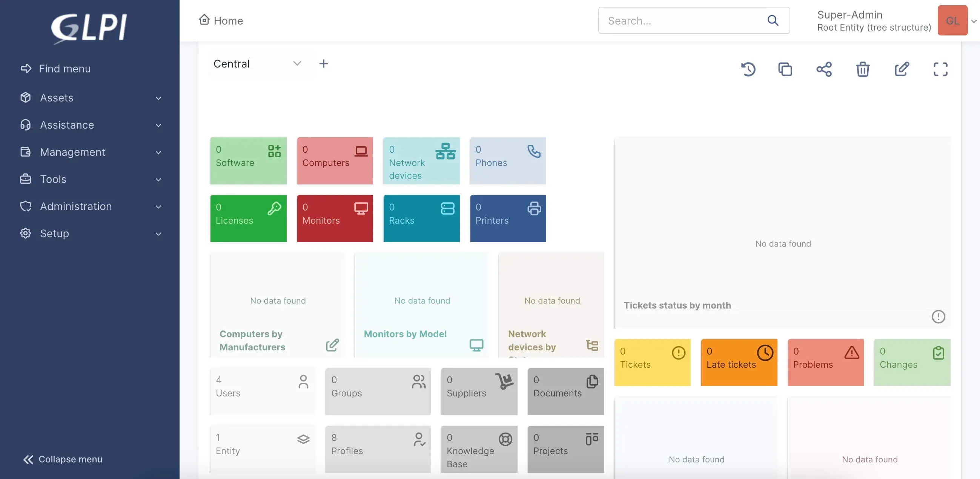Open the Central dashboard dropdown
Image resolution: width=980 pixels, height=479 pixels.
[262, 63]
